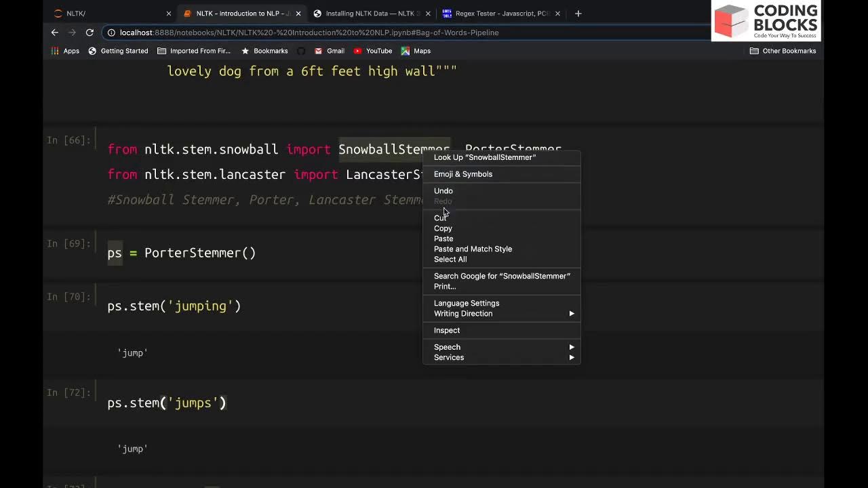
Task: Open the Getting Started bookmark
Action: click(x=118, y=51)
